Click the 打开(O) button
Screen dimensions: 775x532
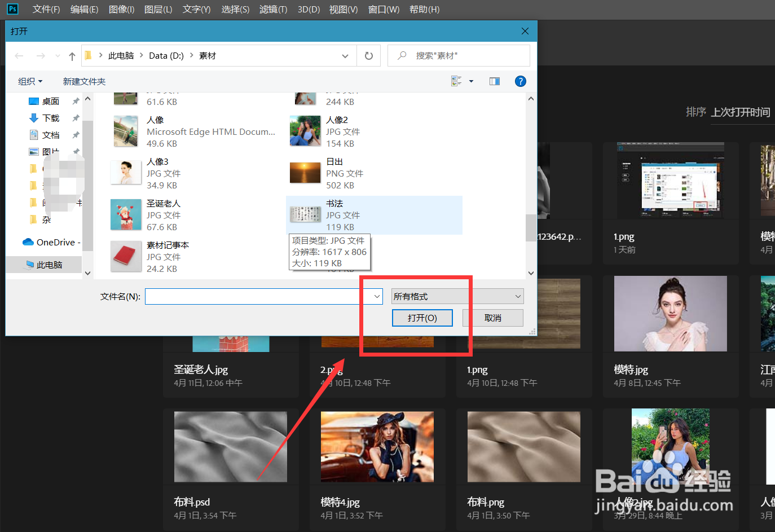pos(422,318)
